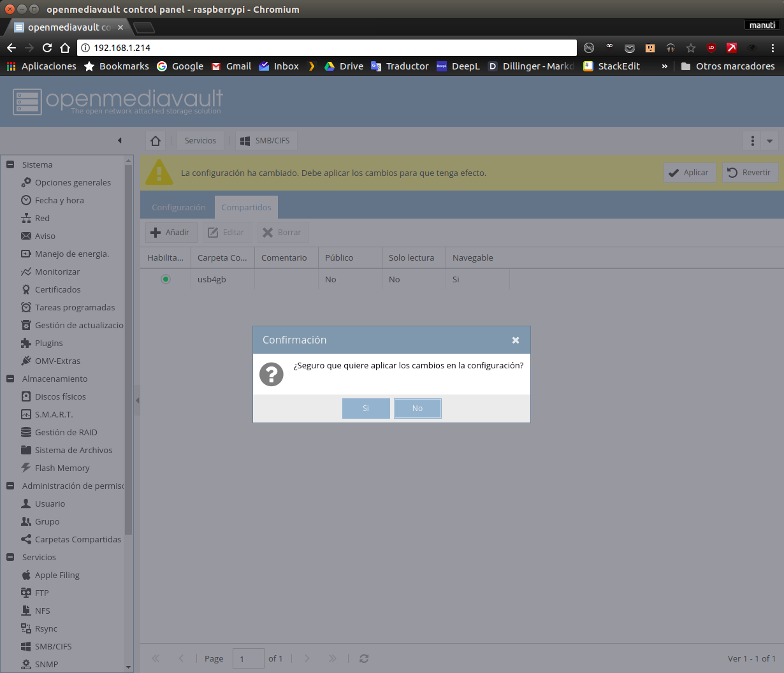Open Carpetas Compartidas in sidebar
784x673 pixels.
(x=77, y=539)
